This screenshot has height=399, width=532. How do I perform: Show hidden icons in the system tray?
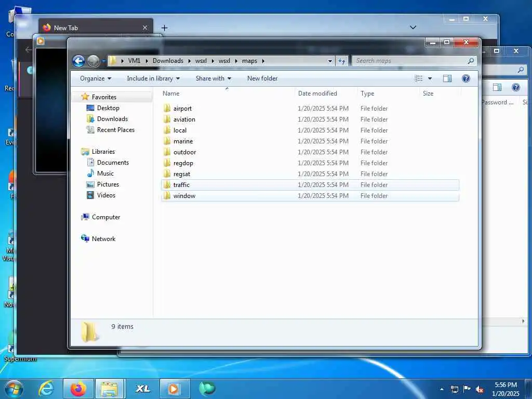442,389
